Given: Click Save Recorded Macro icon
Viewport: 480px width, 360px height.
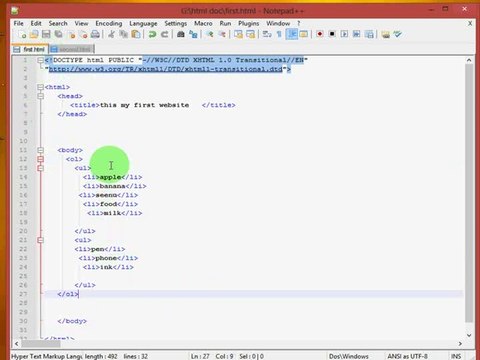Looking at the screenshot, I should click(x=369, y=34).
